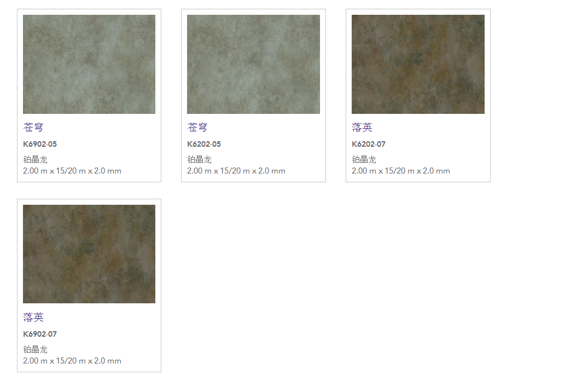This screenshot has height=392, width=588.
Task: Select the product code K6202-07
Action: click(x=369, y=145)
